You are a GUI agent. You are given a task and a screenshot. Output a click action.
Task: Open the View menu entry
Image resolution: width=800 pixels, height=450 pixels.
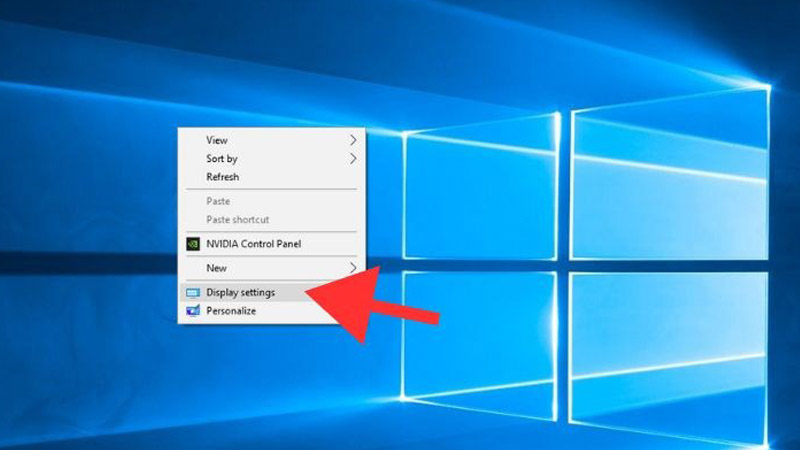(x=217, y=140)
